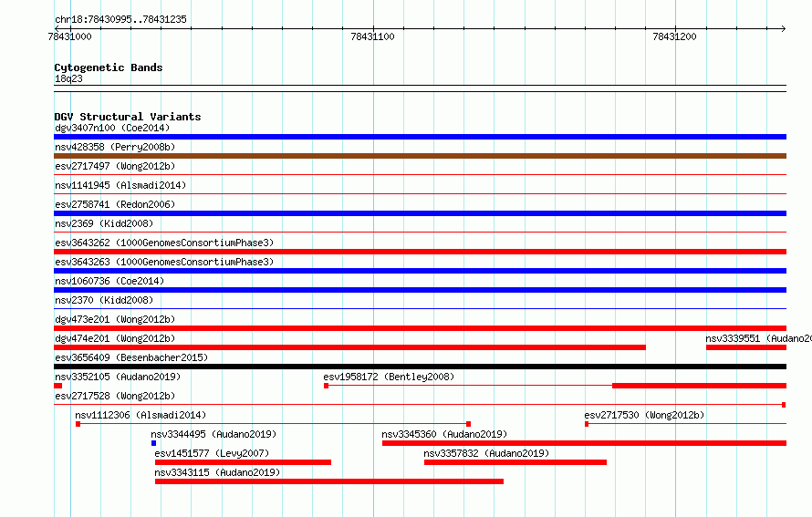The width and height of the screenshot is (812, 517).
Task: Select the blue bar under dgv3407n100
Action: click(420, 137)
